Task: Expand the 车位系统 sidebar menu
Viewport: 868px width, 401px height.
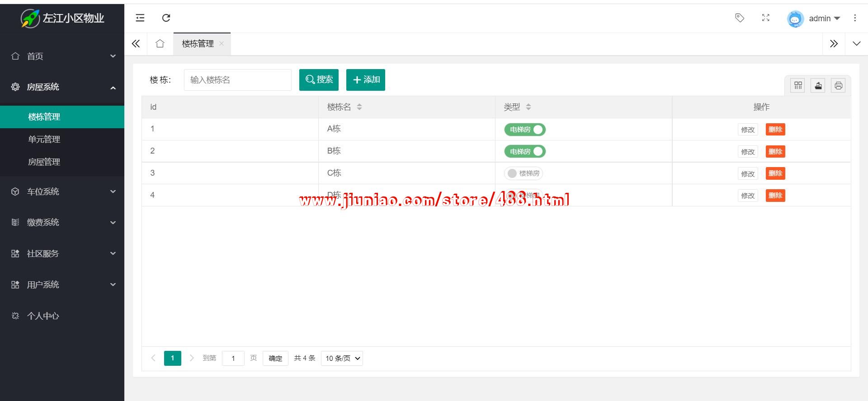Action: [x=62, y=191]
